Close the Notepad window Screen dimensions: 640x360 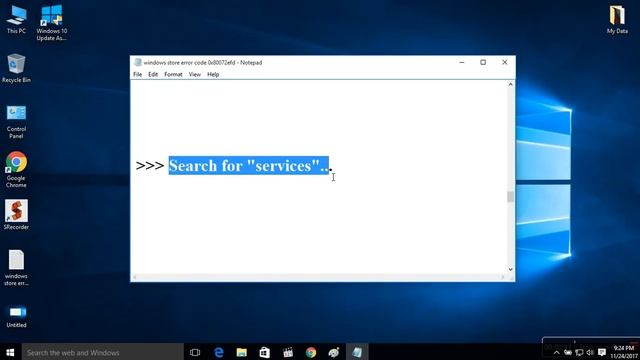[x=504, y=62]
